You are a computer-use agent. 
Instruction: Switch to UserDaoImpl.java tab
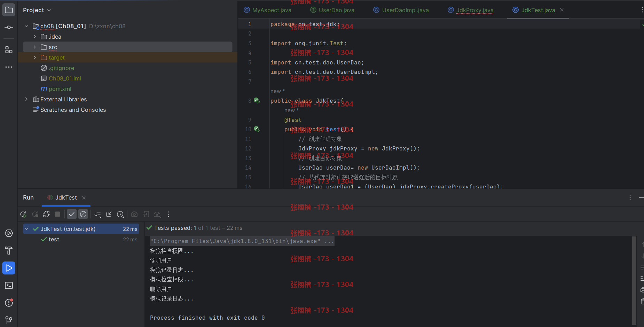(401, 10)
